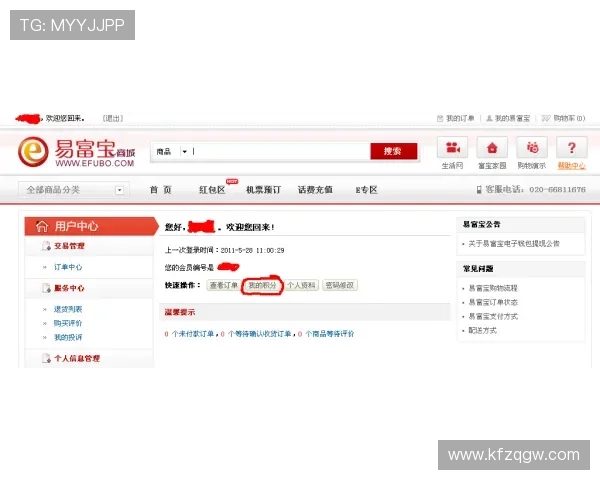This screenshot has height=480, width=600.
Task: Open 易富宝支付方式 FAQ link
Action: [x=493, y=316]
